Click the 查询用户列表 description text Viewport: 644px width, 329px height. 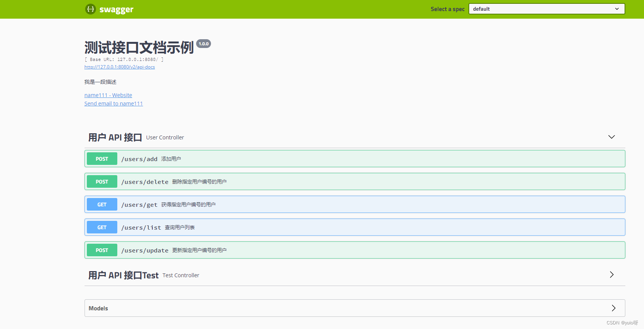pyautogui.click(x=180, y=227)
